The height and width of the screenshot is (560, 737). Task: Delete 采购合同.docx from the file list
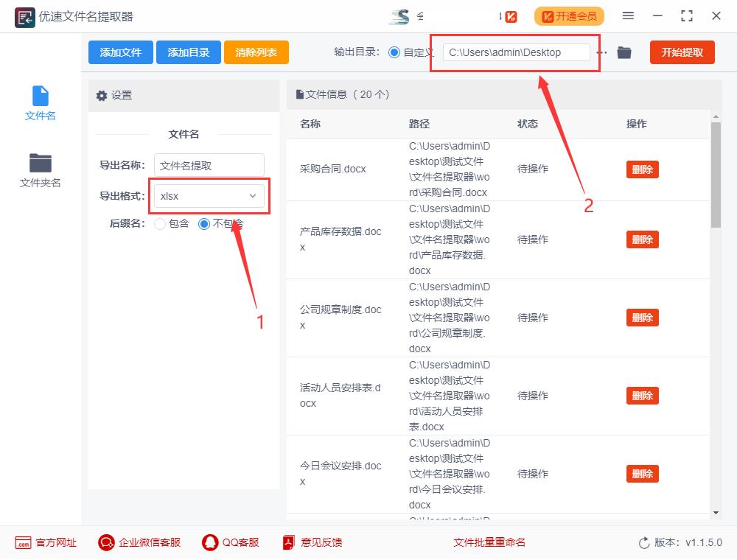pos(642,169)
